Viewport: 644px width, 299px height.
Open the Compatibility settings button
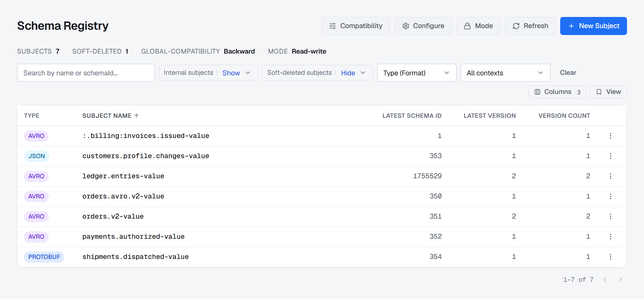click(x=355, y=26)
